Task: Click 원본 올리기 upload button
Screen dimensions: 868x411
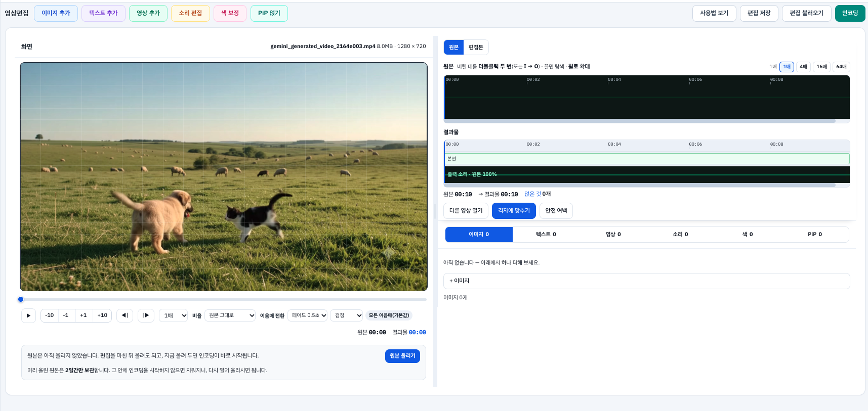Action: coord(402,356)
